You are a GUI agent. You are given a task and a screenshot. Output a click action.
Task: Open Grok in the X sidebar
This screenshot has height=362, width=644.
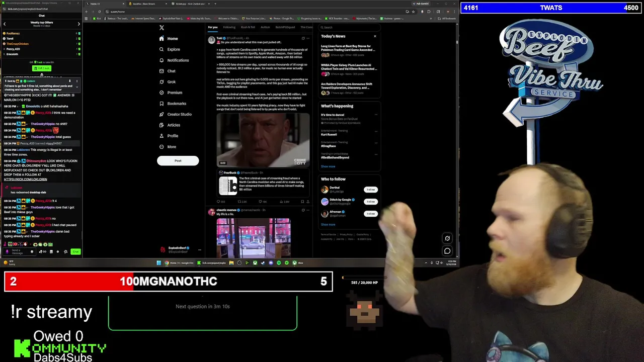[168, 82]
